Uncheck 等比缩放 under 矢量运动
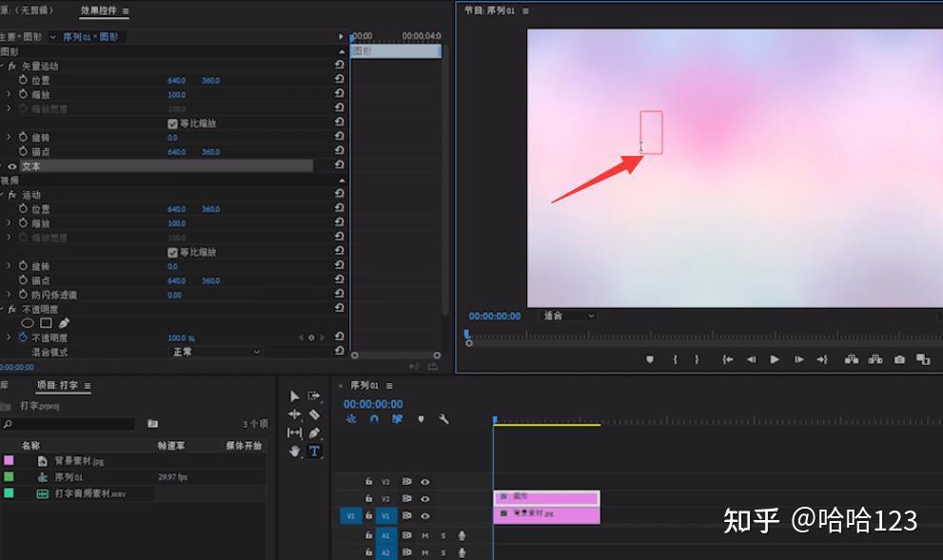The image size is (943, 560). [x=172, y=124]
